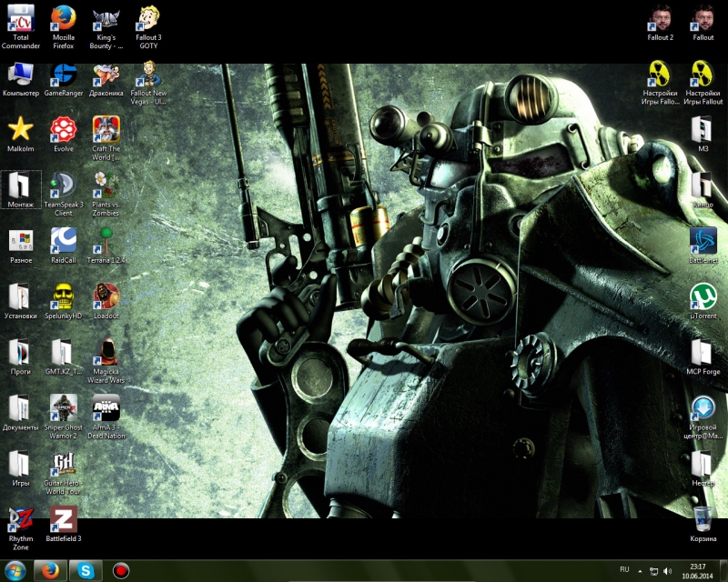Select the Loadout shortcut
The width and height of the screenshot is (728, 582).
point(106,302)
